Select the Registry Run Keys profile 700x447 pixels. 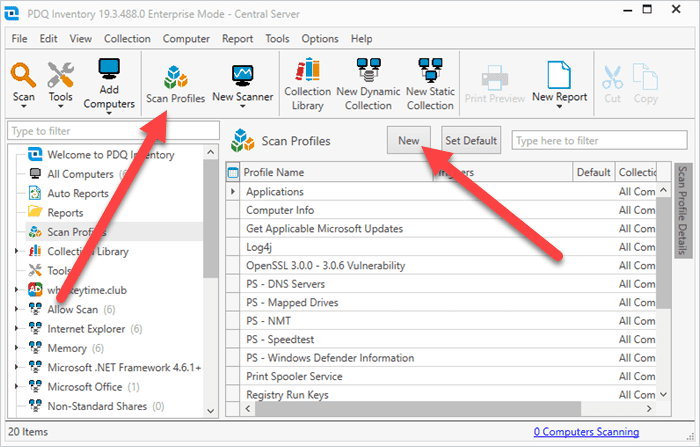click(x=441, y=394)
